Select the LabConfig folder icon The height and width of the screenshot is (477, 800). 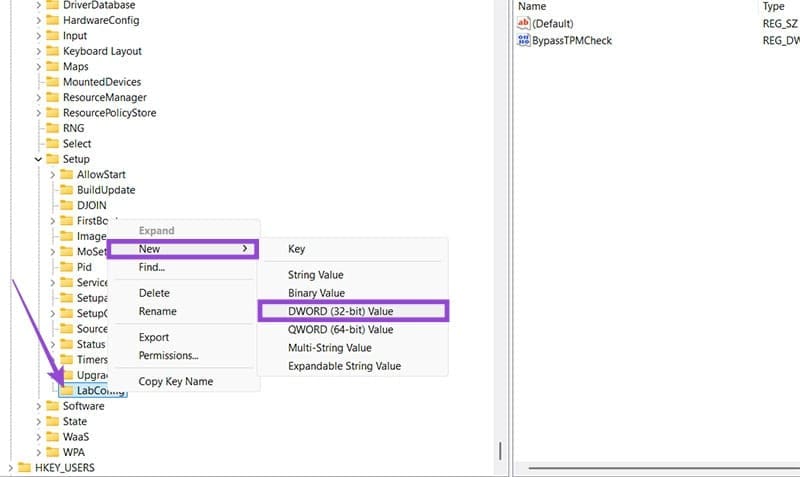click(66, 391)
